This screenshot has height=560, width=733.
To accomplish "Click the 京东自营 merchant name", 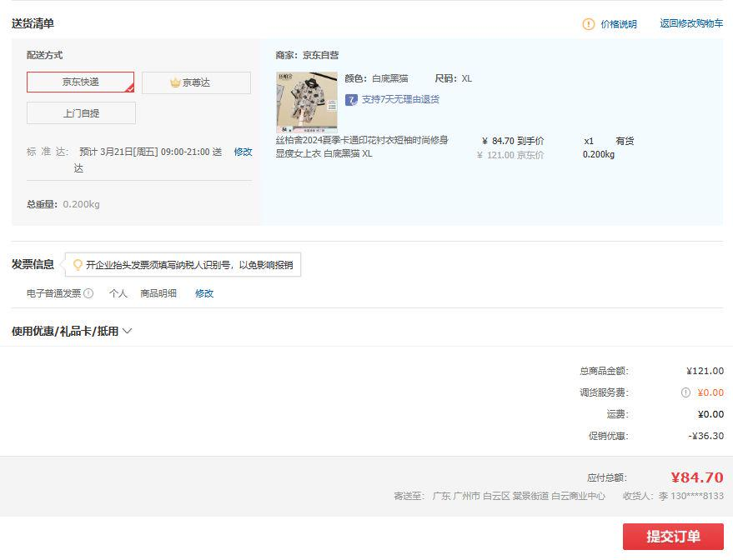I will (x=320, y=55).
